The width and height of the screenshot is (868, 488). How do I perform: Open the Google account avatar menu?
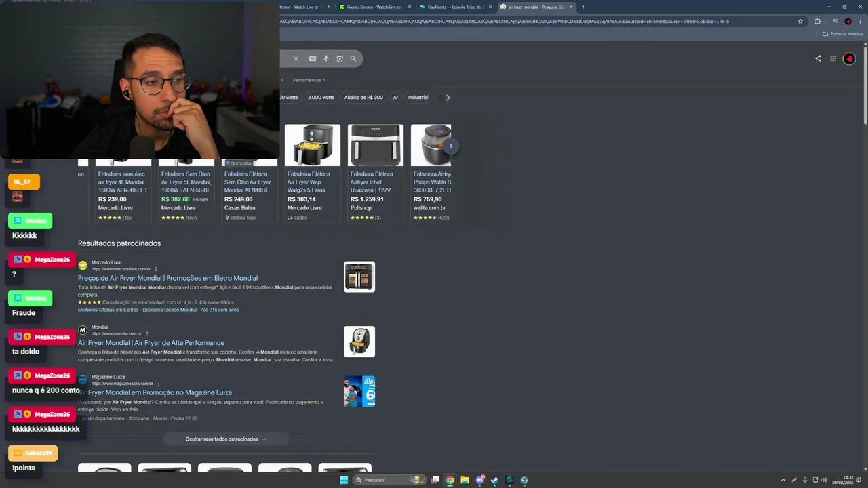[x=849, y=58]
